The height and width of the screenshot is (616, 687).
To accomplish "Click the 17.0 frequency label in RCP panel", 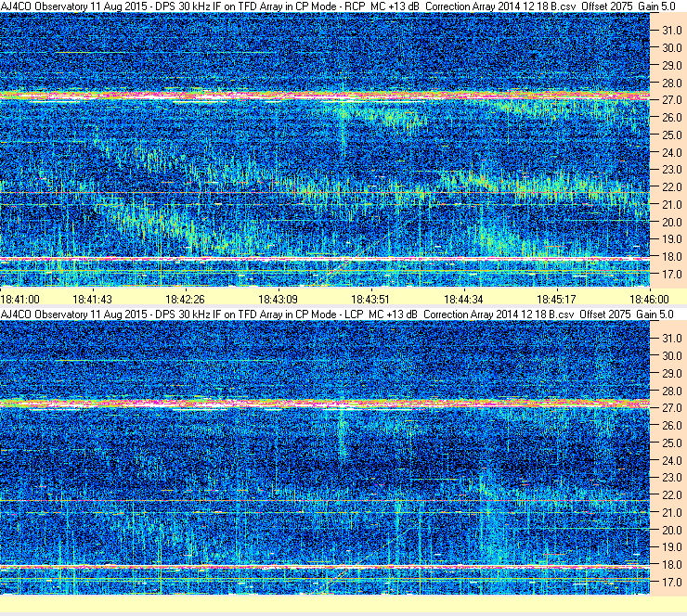I will [x=671, y=274].
